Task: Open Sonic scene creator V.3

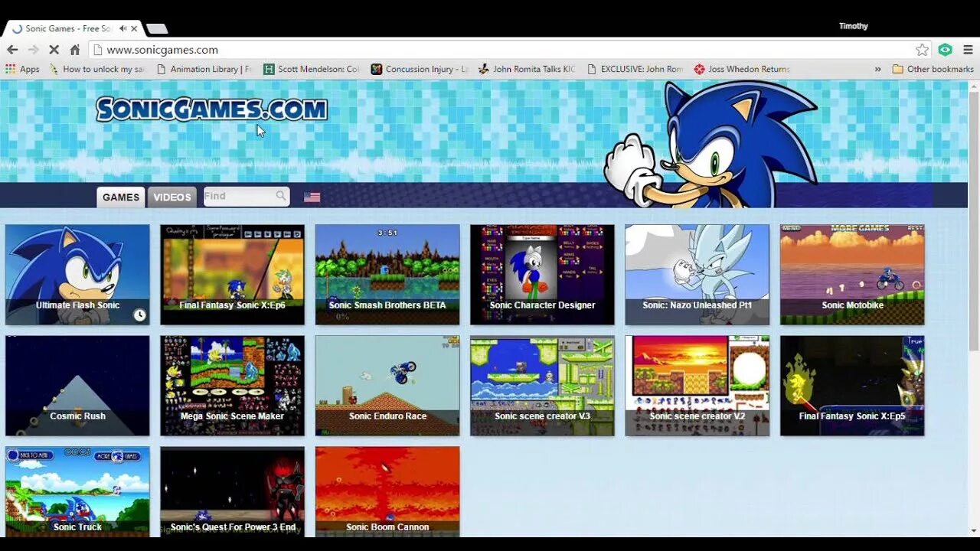Action: pos(542,386)
